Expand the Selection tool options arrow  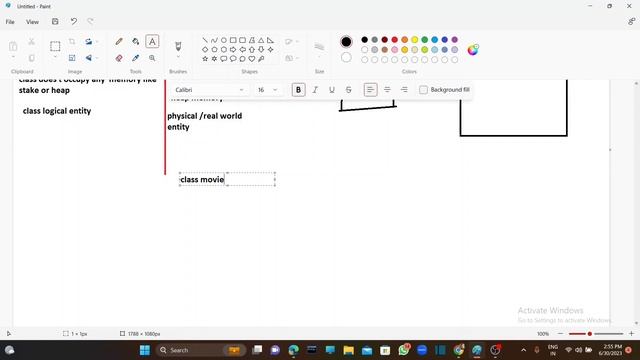click(x=55, y=58)
